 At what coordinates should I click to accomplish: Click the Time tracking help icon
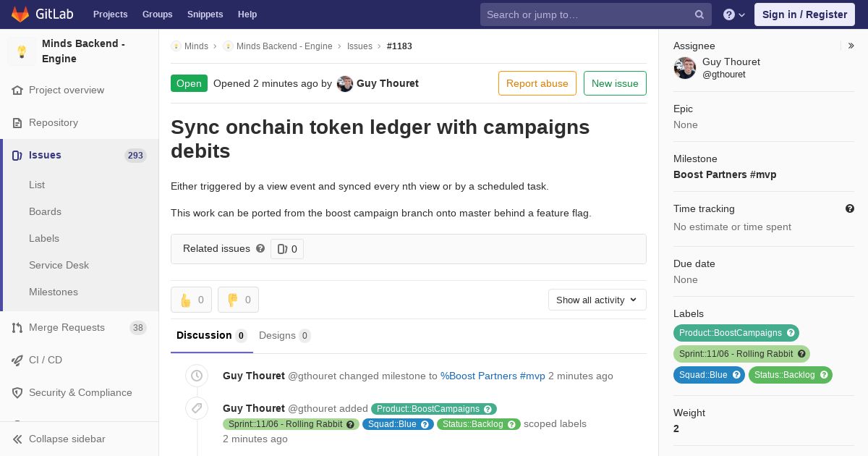(850, 208)
